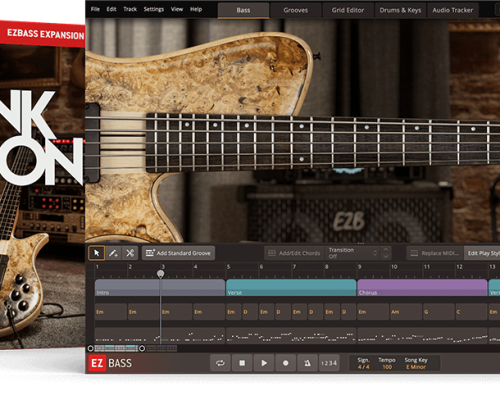Screen dimensions: 500x400
Task: Select the arrow pointer tool
Action: pyautogui.click(x=97, y=253)
